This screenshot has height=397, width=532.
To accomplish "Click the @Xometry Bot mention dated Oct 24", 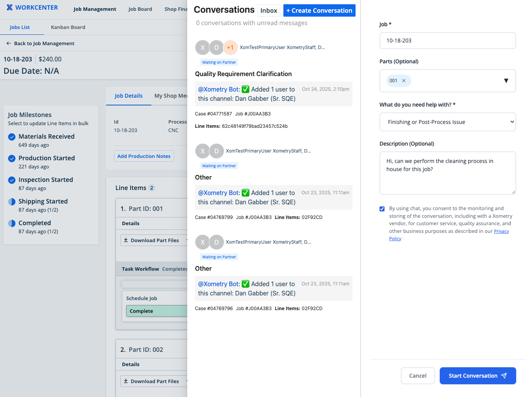I will pos(219,89).
